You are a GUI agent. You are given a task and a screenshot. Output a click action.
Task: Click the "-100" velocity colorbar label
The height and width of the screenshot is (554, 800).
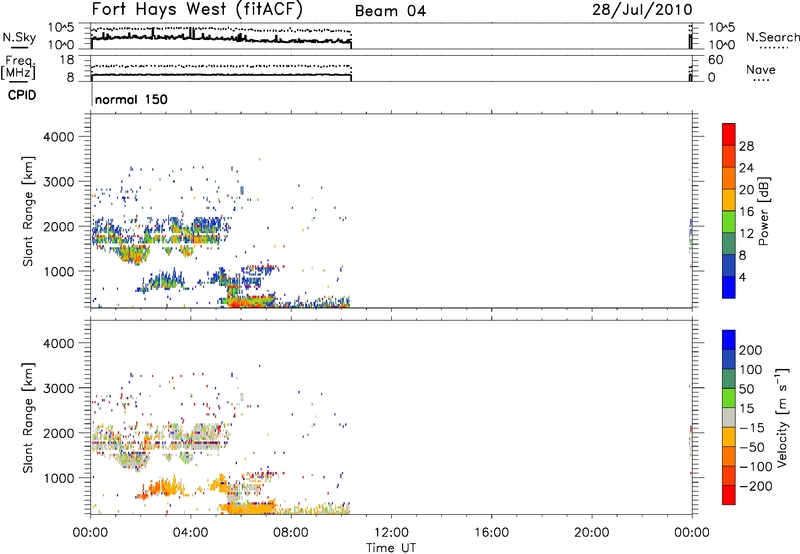coord(756,466)
